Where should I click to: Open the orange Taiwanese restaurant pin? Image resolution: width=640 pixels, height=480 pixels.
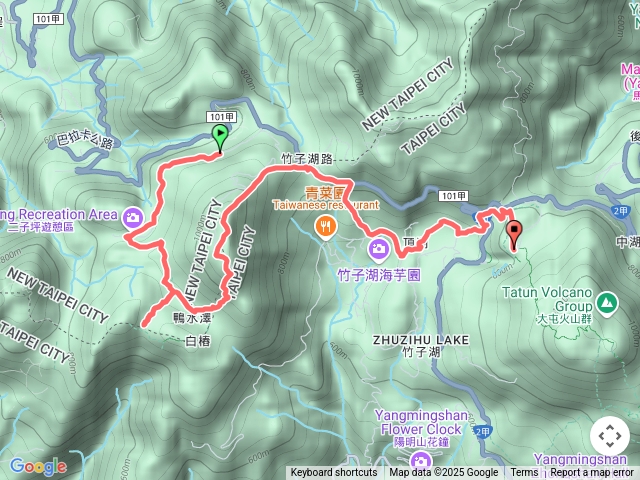326,228
